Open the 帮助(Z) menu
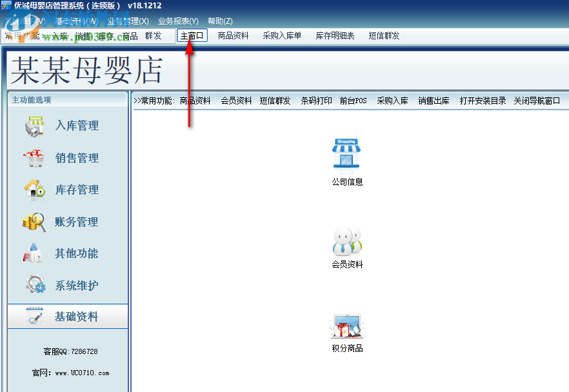The width and height of the screenshot is (569, 392). tap(220, 21)
